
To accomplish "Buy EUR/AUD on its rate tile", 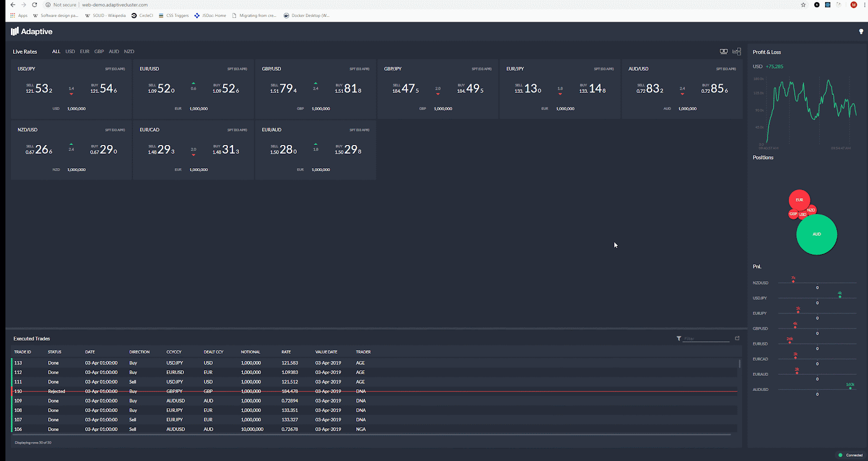I will point(348,149).
